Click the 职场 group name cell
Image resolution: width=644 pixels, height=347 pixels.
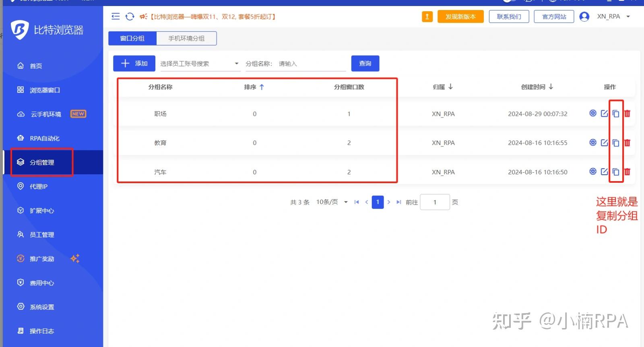click(x=160, y=114)
